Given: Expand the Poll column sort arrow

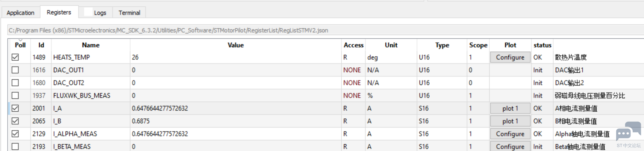Looking at the screenshot, I should click(20, 40).
